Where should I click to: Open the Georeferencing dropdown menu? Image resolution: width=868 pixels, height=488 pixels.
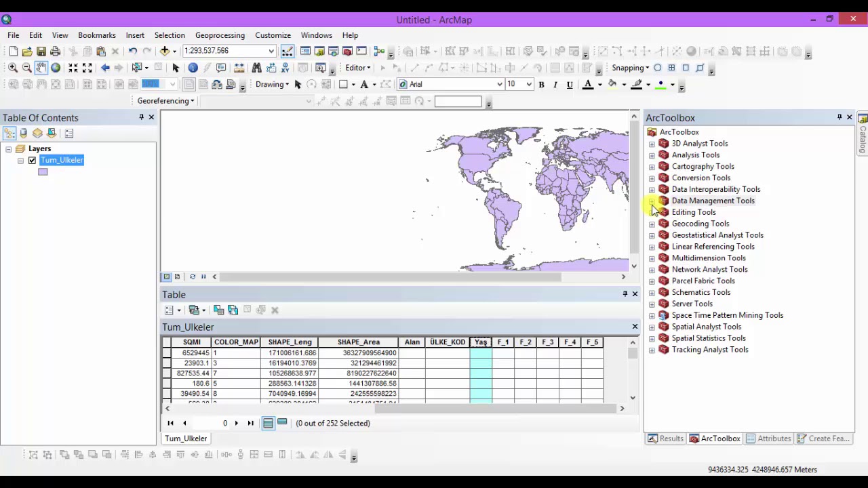[x=165, y=101]
